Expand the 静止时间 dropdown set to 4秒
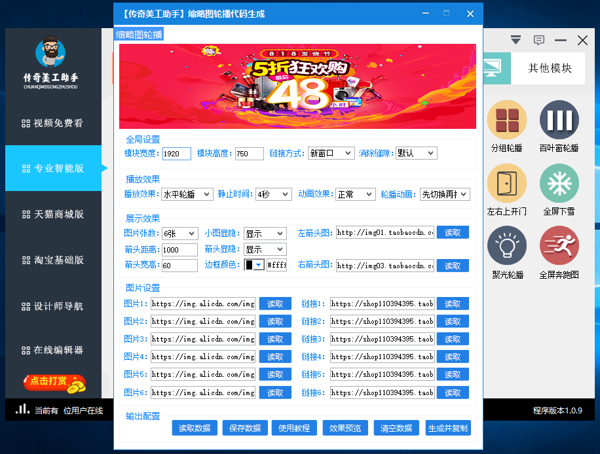 [273, 194]
